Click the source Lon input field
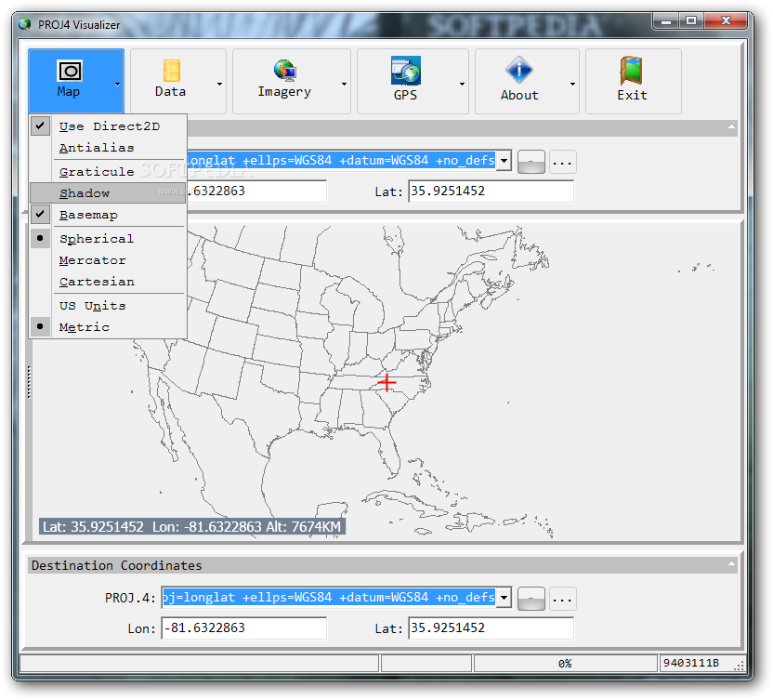 pos(256,191)
